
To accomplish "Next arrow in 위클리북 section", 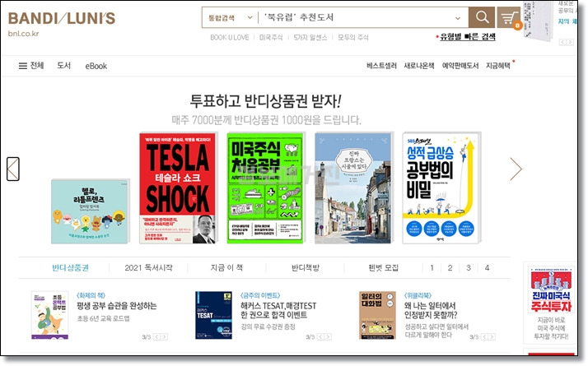I will [492, 336].
